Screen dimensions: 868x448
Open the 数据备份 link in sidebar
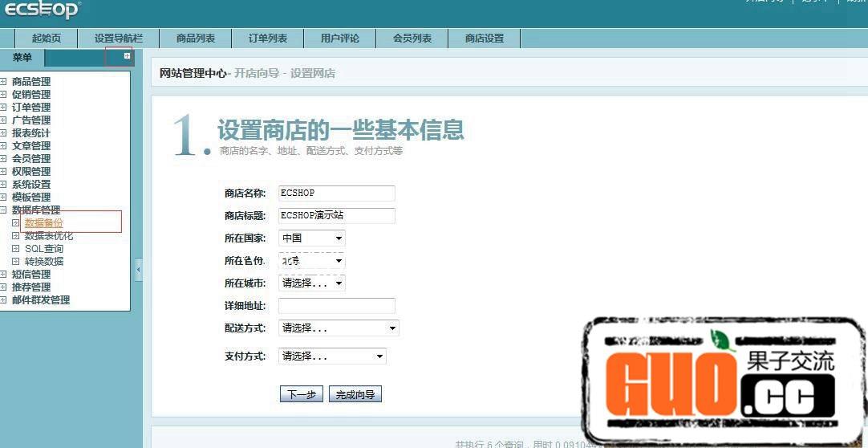click(x=43, y=223)
